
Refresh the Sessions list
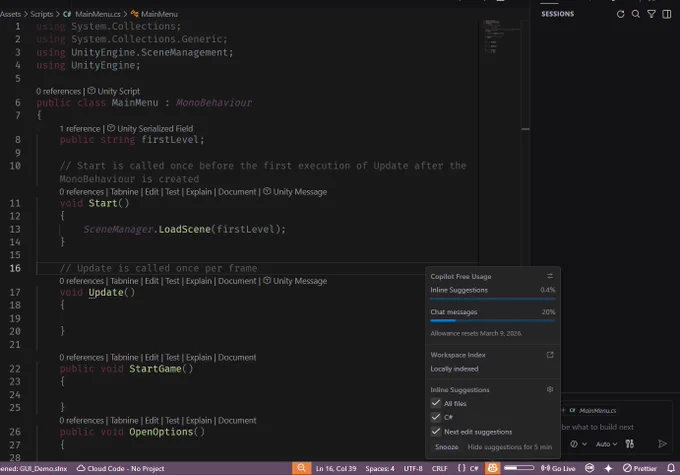pos(621,14)
